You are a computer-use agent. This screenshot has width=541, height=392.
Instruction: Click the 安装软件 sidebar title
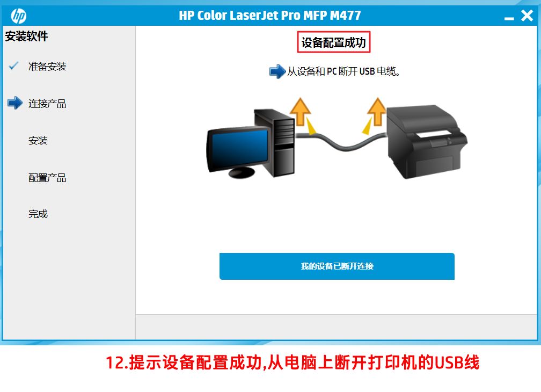coord(27,36)
